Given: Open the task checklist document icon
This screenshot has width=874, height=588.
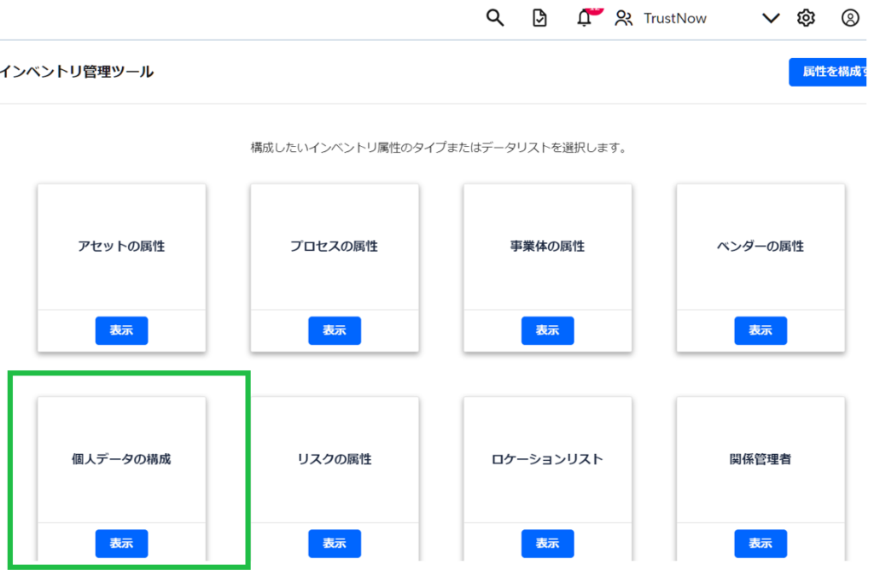Looking at the screenshot, I should point(539,18).
